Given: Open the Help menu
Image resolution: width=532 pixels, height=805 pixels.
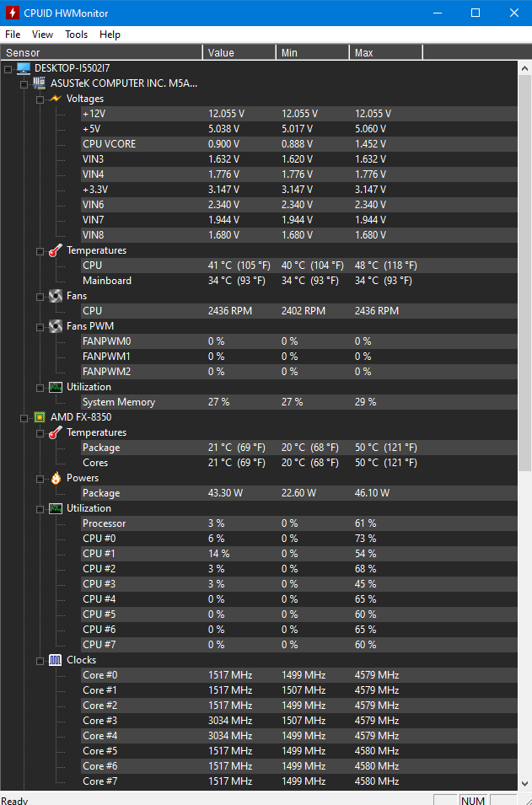Looking at the screenshot, I should tap(110, 35).
